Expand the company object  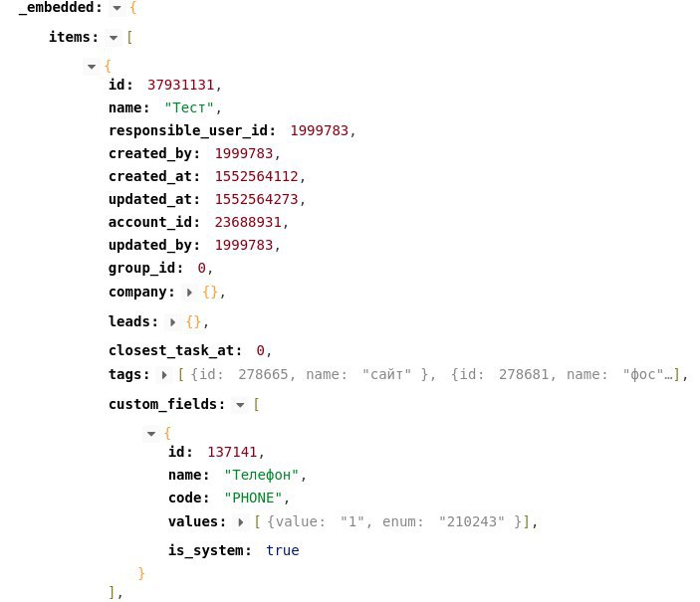(x=189, y=293)
